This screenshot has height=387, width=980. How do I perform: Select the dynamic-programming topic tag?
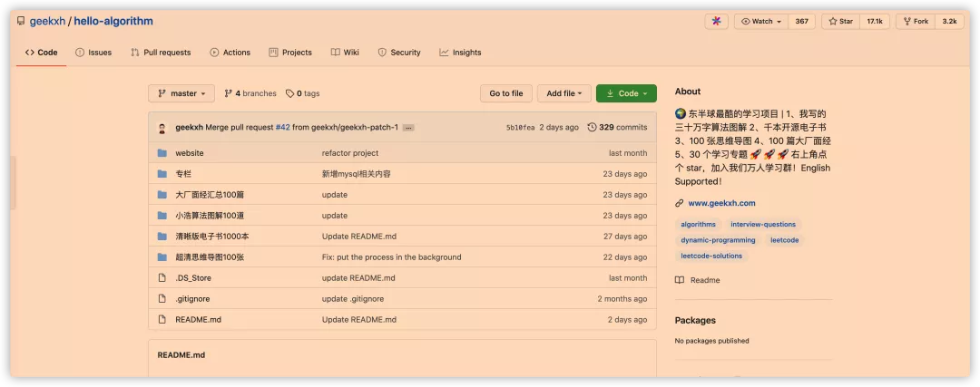(x=718, y=239)
